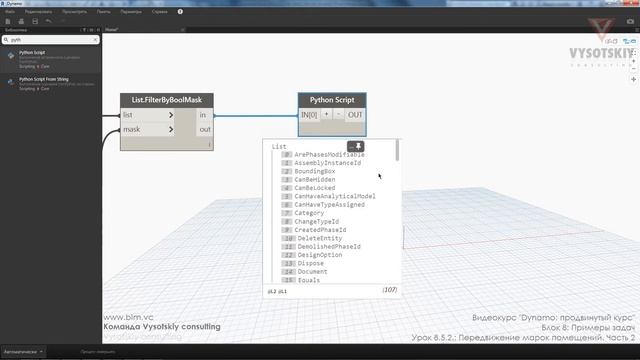640x360 pixels.
Task: Click the zoom out minus canvas control
Action: coord(633,68)
